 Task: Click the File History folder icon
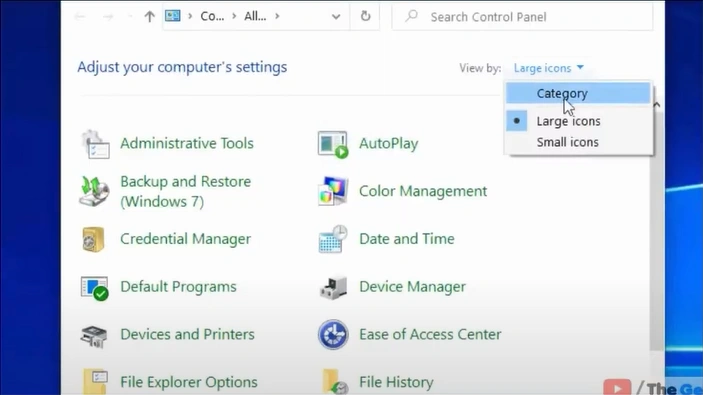[x=334, y=382]
